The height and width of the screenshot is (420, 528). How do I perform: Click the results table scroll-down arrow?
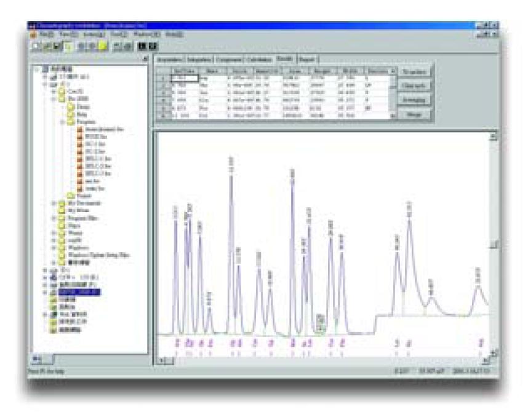point(393,116)
